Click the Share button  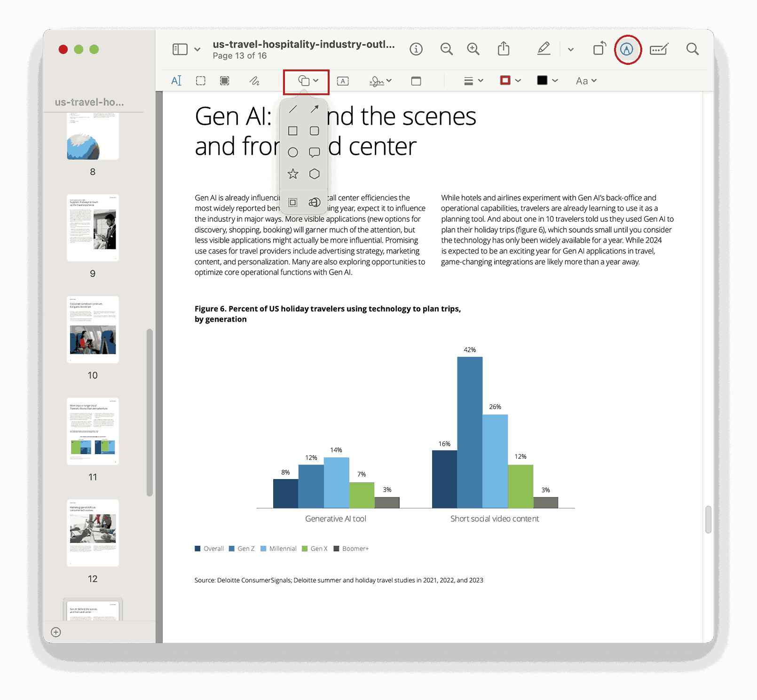click(504, 48)
